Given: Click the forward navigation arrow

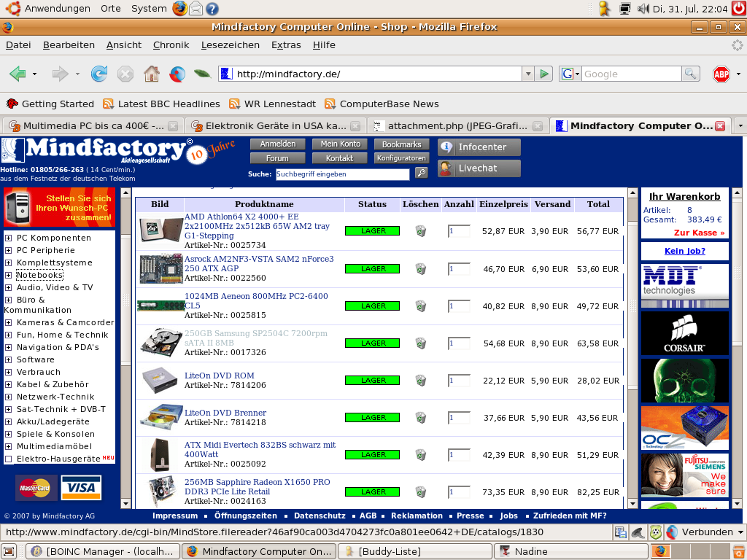Looking at the screenshot, I should coord(60,74).
